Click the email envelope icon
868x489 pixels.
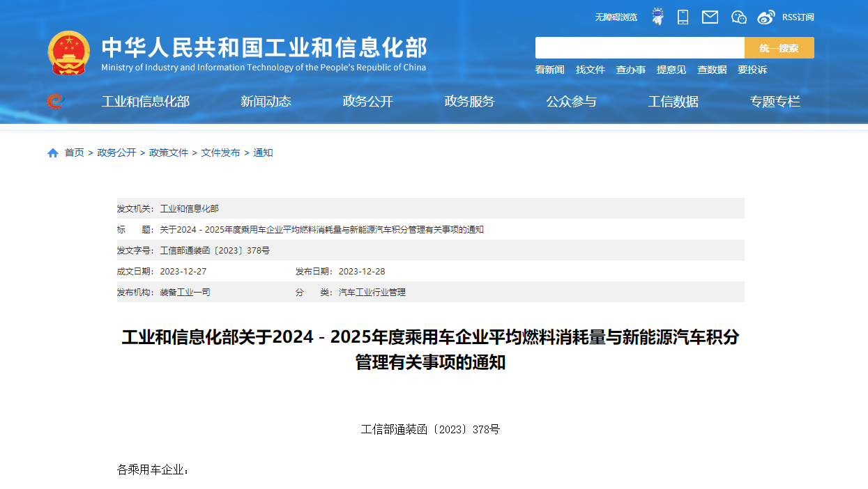710,17
